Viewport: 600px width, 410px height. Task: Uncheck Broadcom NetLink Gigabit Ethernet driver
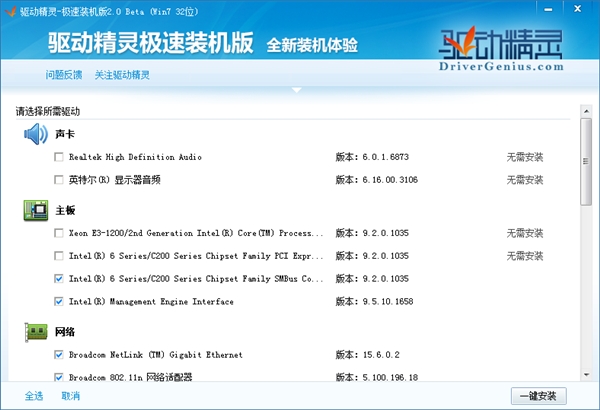pos(59,355)
